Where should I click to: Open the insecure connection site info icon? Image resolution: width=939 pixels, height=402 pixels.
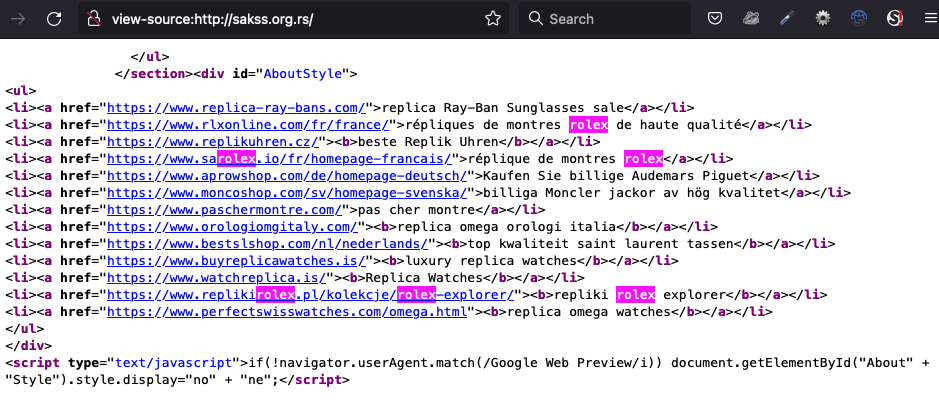93,19
